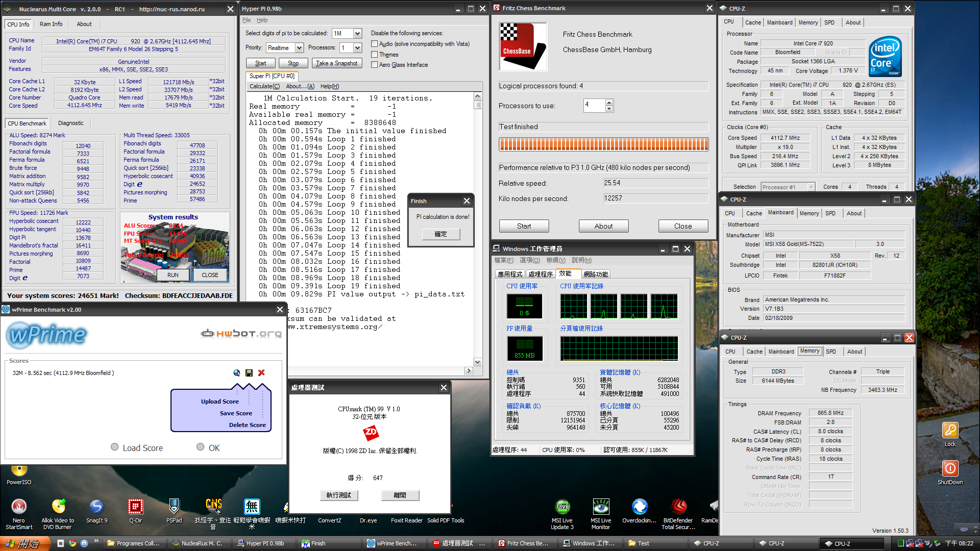Open the PowerISO desktop icon
This screenshot has height=551, width=980.
19,474
